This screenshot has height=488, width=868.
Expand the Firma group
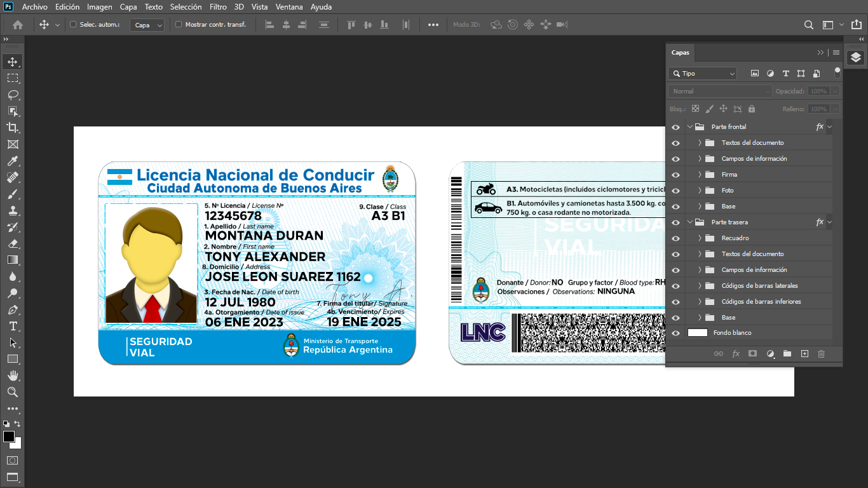pos(700,175)
